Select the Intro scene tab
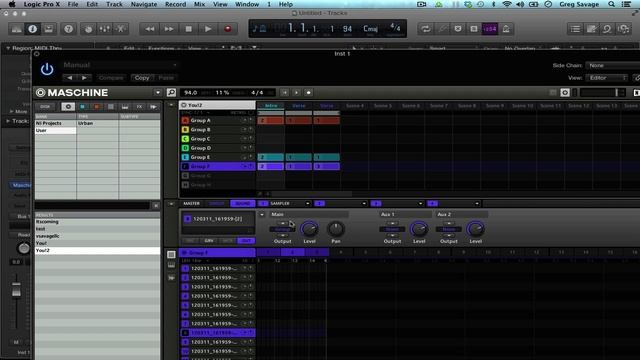 271,106
